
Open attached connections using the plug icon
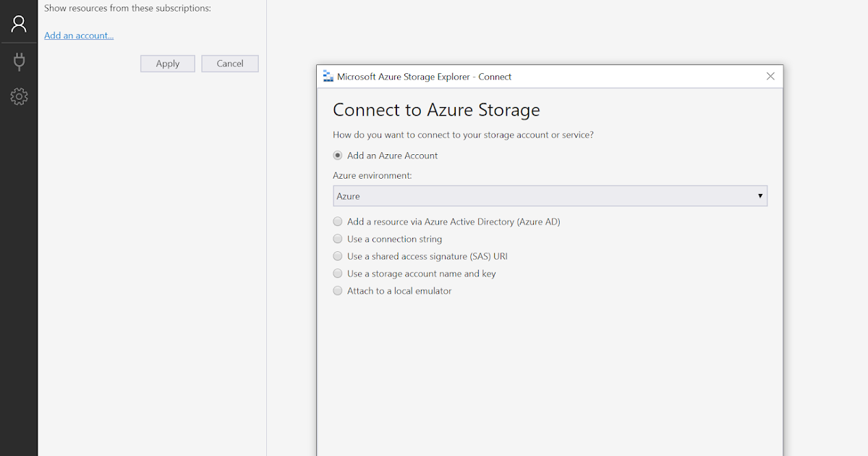click(19, 61)
